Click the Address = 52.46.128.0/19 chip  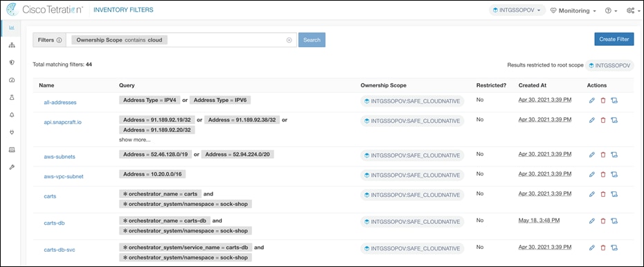[x=155, y=154]
